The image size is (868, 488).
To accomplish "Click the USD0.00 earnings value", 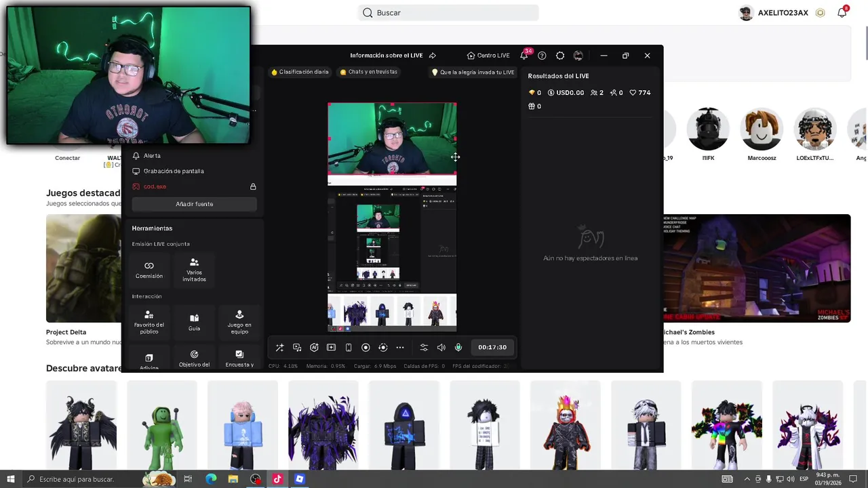I will click(566, 93).
